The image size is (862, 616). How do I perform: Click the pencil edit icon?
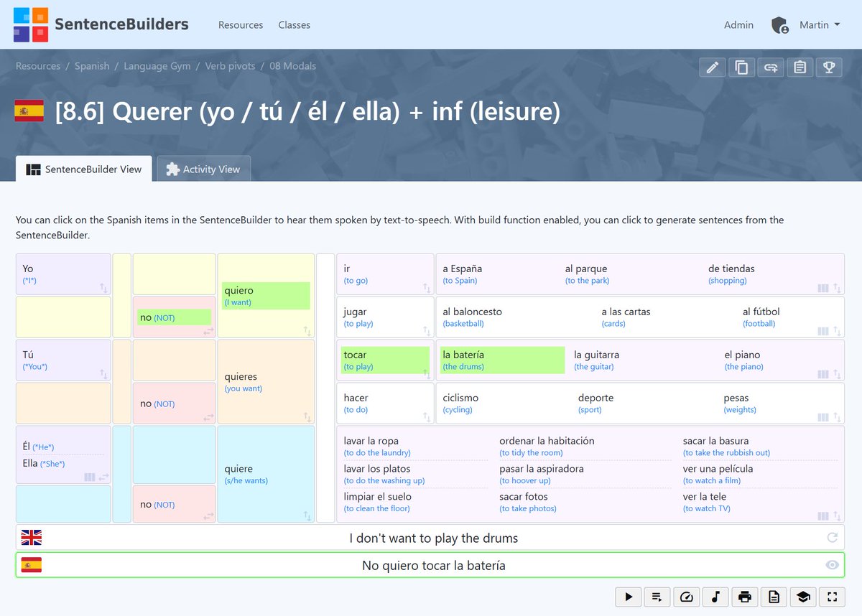tap(713, 67)
